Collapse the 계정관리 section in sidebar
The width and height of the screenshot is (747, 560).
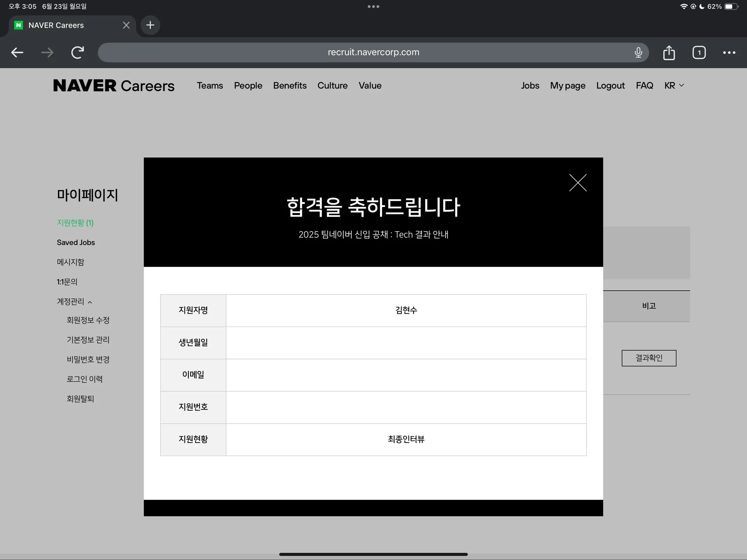74,302
